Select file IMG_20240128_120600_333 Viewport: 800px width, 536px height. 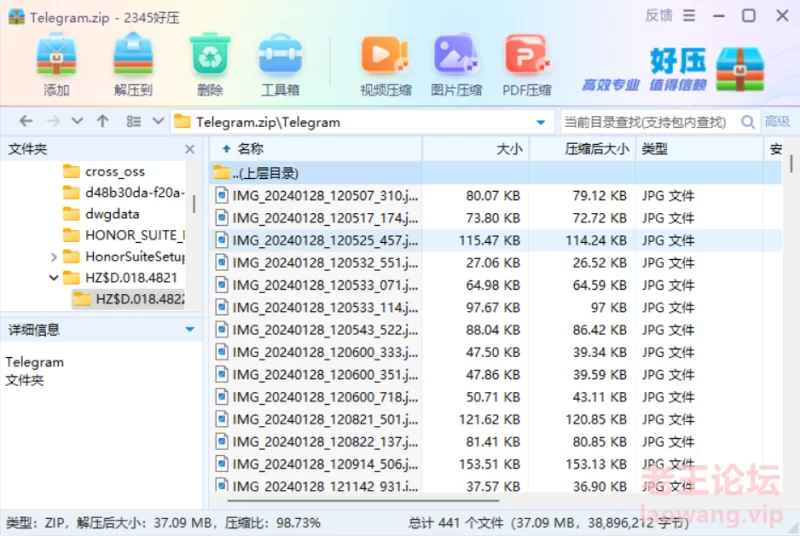click(x=495, y=352)
